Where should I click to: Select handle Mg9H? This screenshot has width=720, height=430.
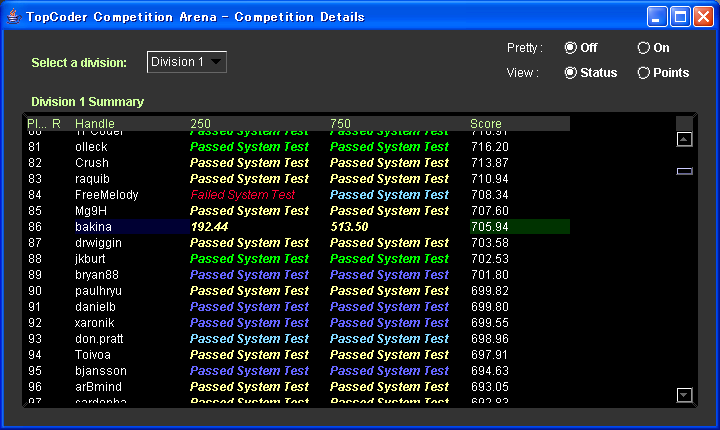[91, 211]
